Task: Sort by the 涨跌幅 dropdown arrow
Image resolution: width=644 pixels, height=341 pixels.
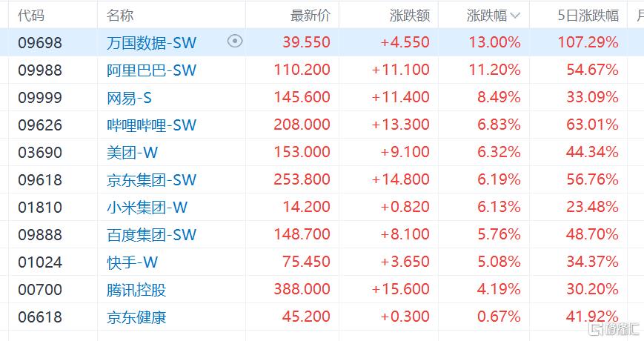Action: tap(515, 16)
